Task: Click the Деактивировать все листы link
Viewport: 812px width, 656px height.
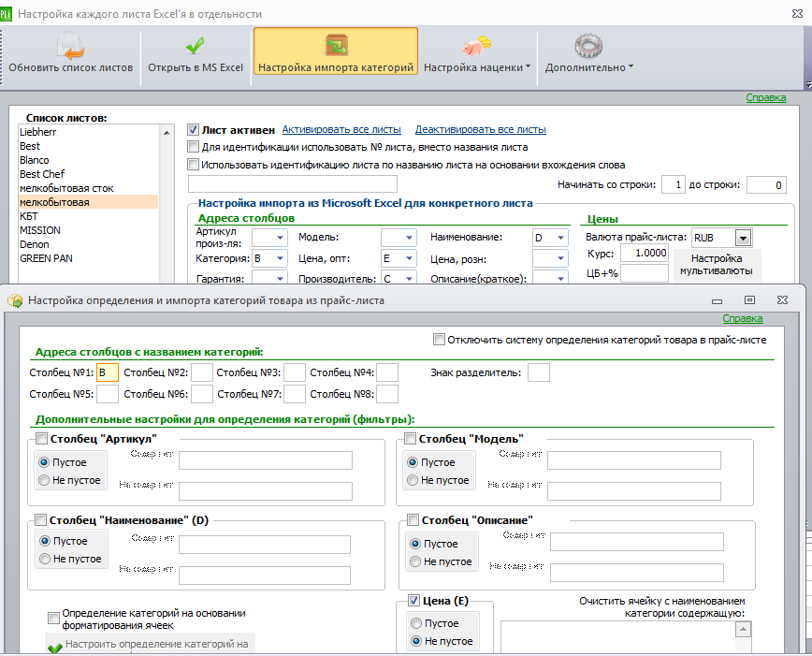Action: click(481, 129)
